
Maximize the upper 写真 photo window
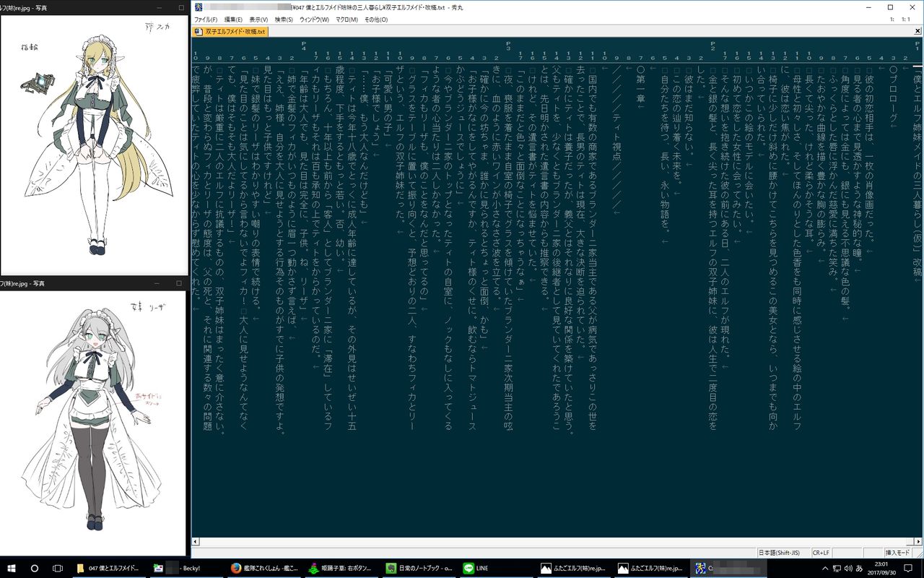pyautogui.click(x=180, y=7)
